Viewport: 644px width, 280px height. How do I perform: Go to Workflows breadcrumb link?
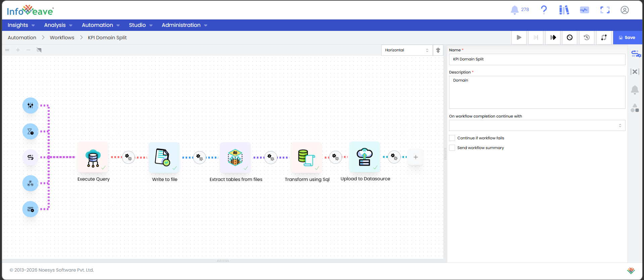click(62, 38)
